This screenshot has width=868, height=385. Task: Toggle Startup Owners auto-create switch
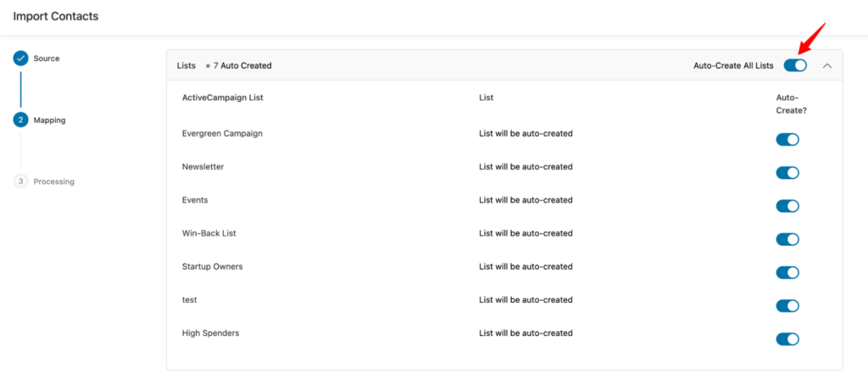tap(787, 272)
